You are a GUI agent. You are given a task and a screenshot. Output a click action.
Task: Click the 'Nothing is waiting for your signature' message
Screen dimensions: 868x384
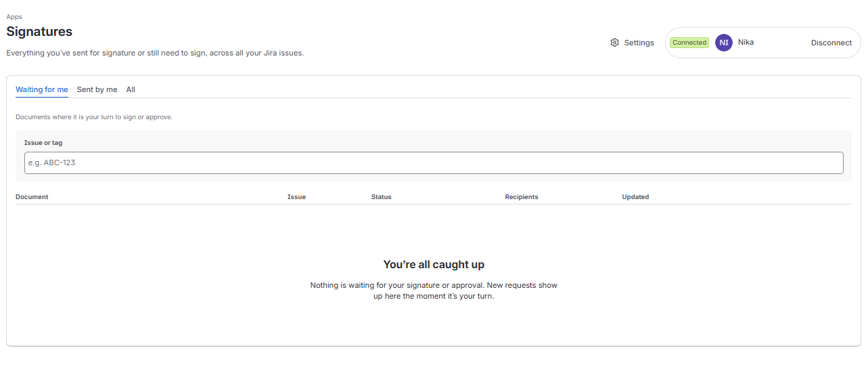point(434,291)
